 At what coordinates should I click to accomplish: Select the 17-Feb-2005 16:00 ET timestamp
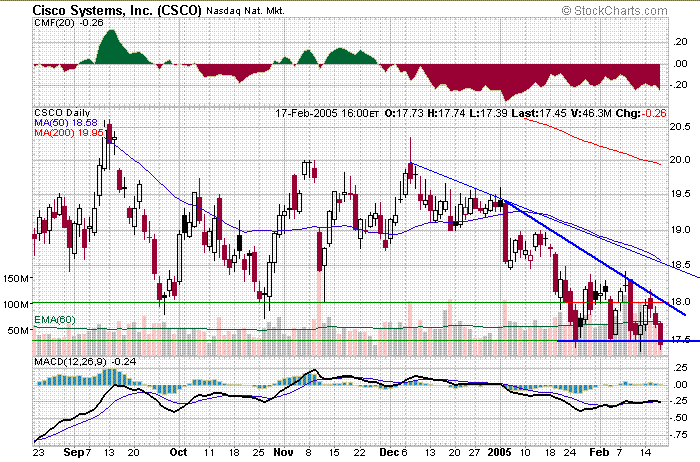pyautogui.click(x=327, y=113)
